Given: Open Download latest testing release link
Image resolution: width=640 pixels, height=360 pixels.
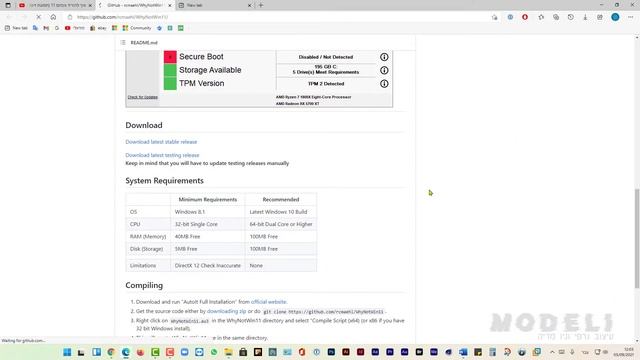Looking at the screenshot, I should click(162, 155).
